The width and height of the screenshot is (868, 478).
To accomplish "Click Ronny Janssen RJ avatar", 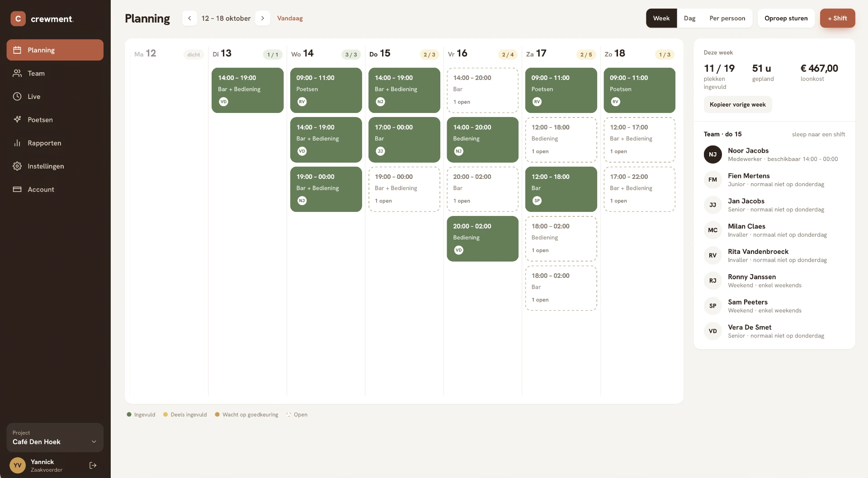I will [712, 281].
